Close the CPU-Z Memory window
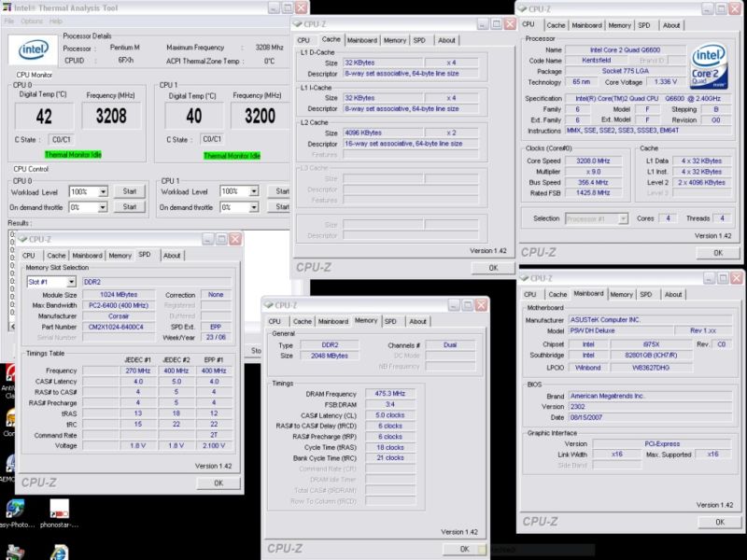This screenshot has height=560, width=747. point(481,305)
